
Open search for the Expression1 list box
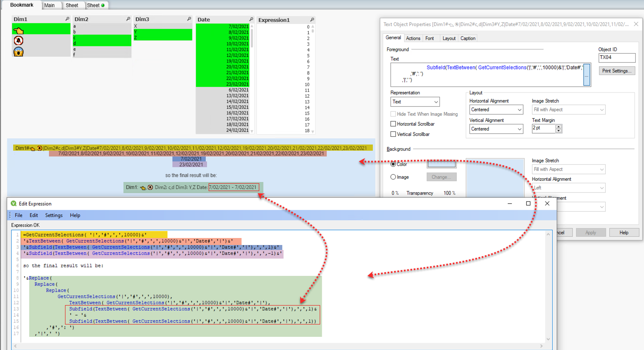[312, 20]
